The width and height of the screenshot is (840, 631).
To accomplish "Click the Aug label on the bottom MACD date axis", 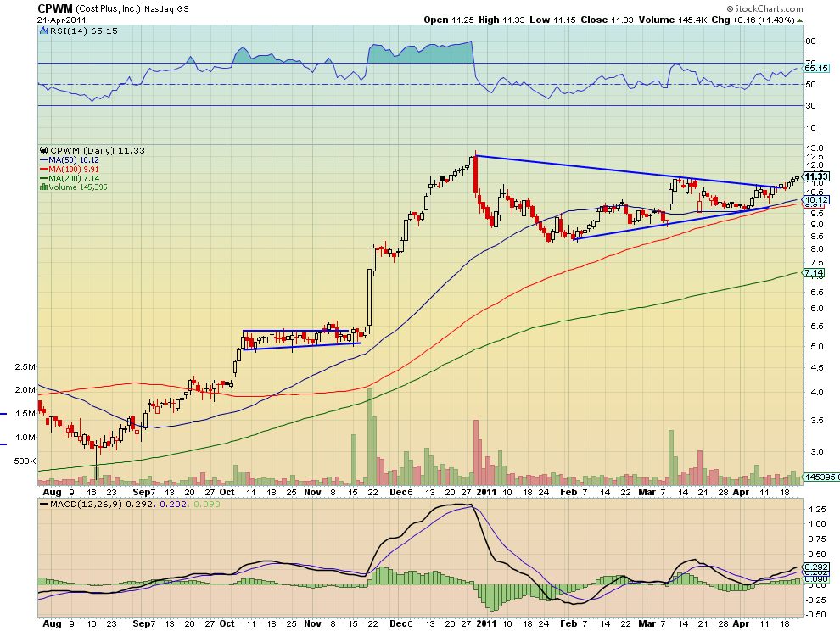I will point(52,623).
